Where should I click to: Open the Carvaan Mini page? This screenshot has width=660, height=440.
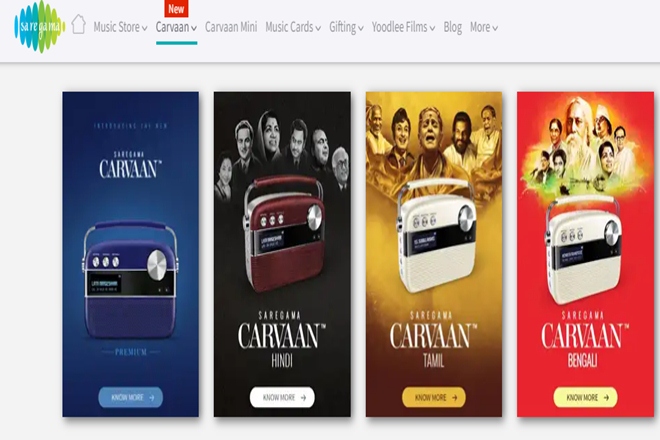[x=231, y=27]
